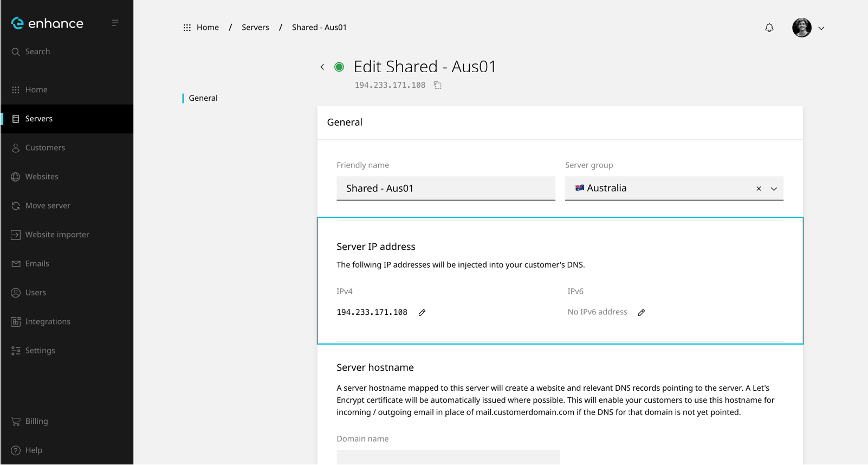868x465 pixels.
Task: Go back using the left arrow icon
Action: click(x=322, y=67)
